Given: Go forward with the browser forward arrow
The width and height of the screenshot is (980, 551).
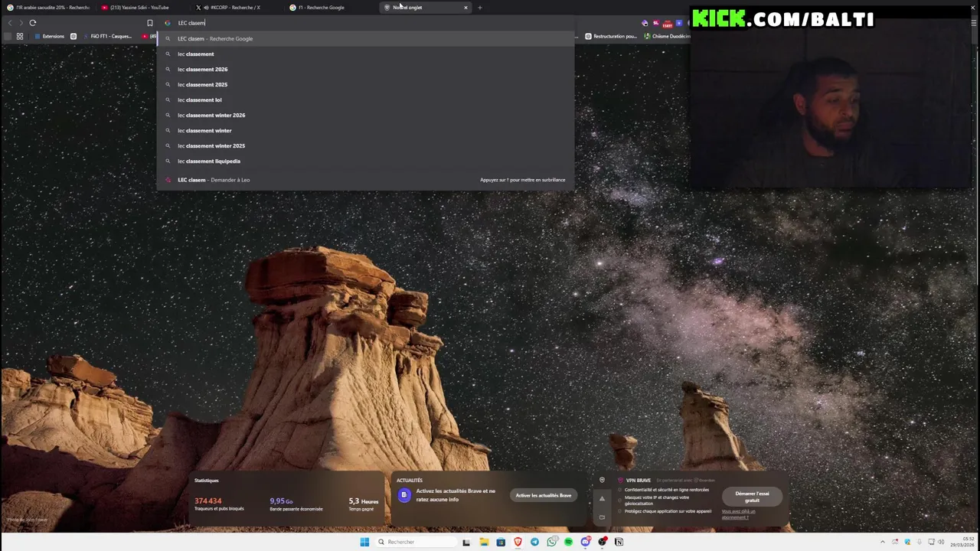Looking at the screenshot, I should 21,23.
